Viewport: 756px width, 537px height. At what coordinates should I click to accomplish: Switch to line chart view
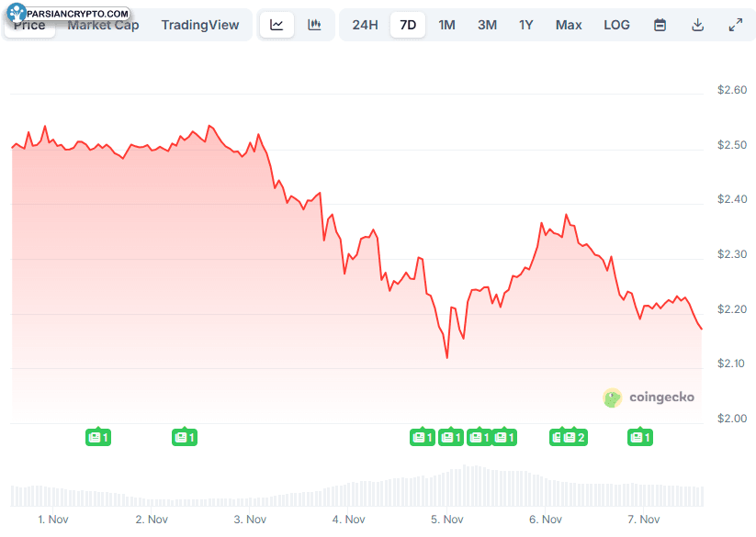pos(276,25)
